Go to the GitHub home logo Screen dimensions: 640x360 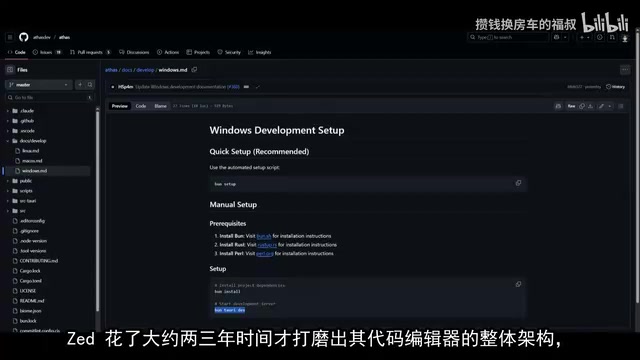(24, 37)
